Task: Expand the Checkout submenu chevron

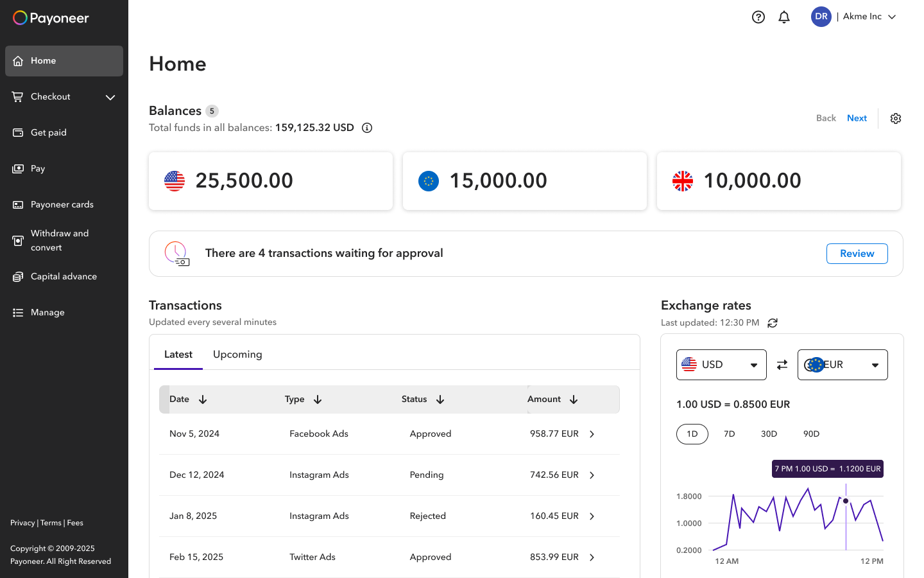Action: click(110, 98)
